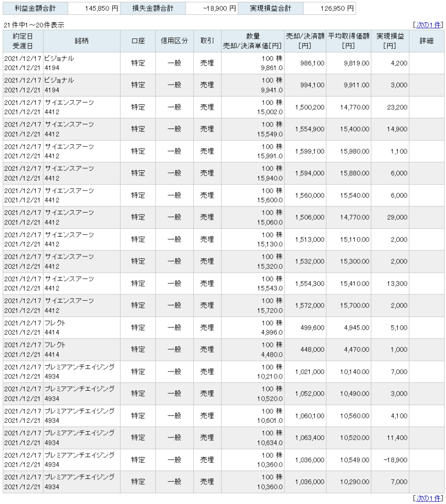
Task: Select the realized profit 11,400
Action: tap(397, 438)
